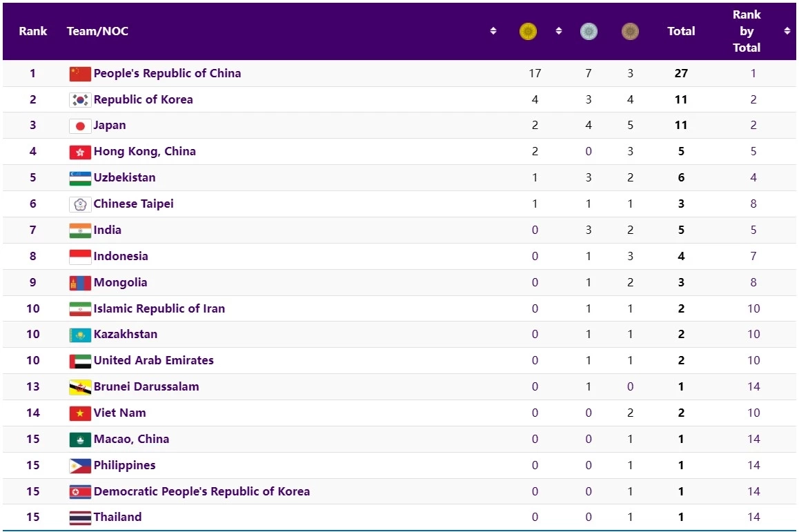Select the Uzbekistan flag icon
Viewport: 799px width, 532px height.
(80, 178)
